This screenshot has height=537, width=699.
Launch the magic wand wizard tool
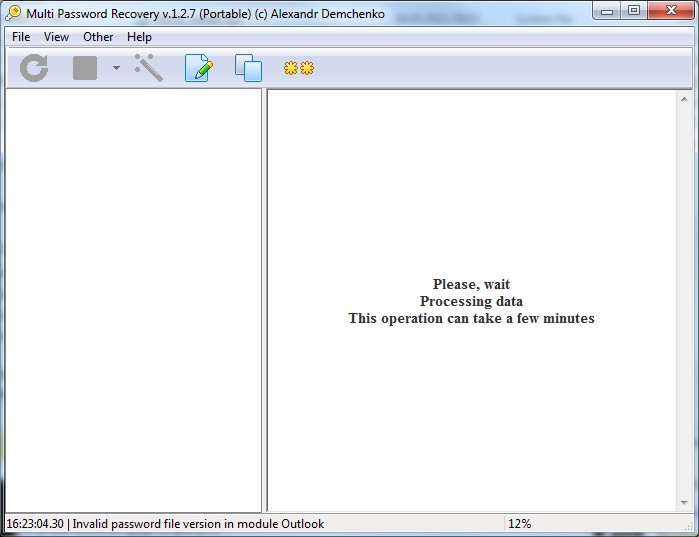pyautogui.click(x=148, y=68)
